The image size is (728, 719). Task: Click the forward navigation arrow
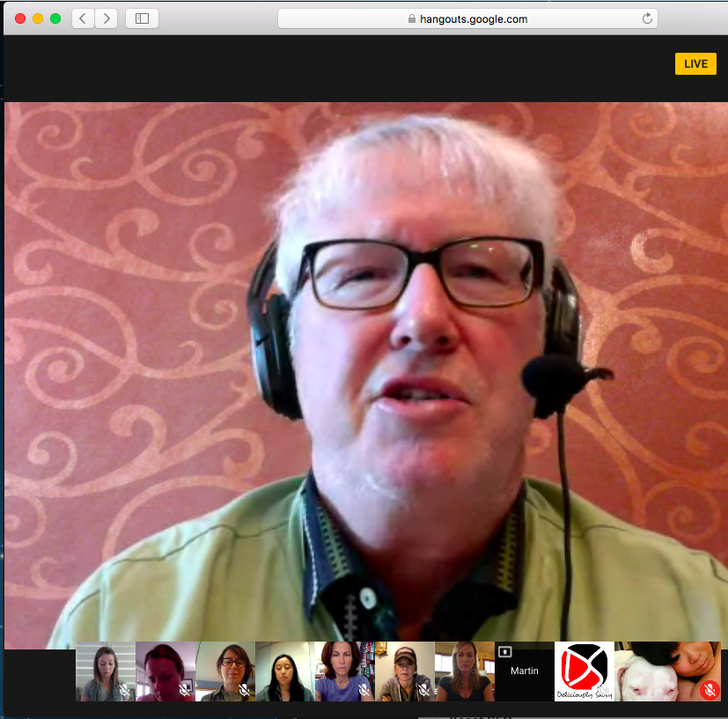point(107,18)
